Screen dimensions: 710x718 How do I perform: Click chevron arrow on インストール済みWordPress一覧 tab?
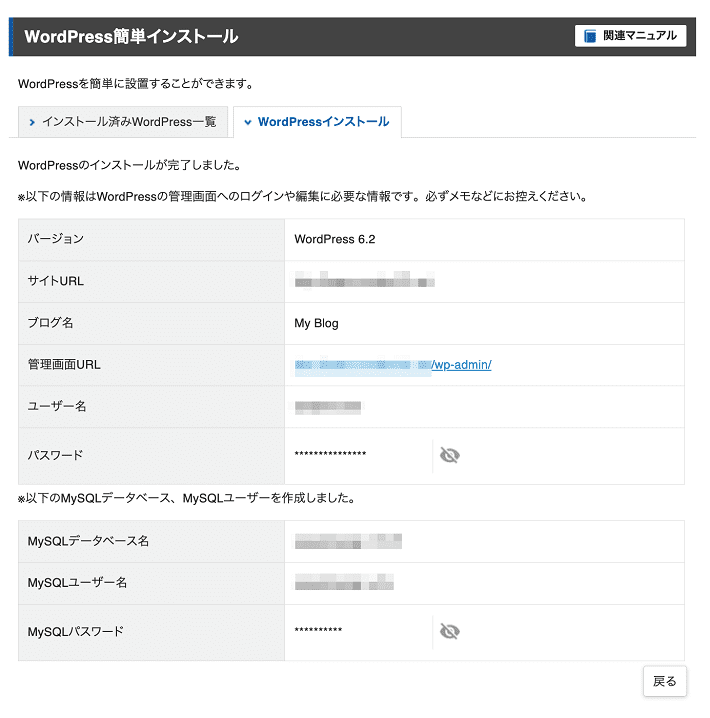pyautogui.click(x=32, y=122)
